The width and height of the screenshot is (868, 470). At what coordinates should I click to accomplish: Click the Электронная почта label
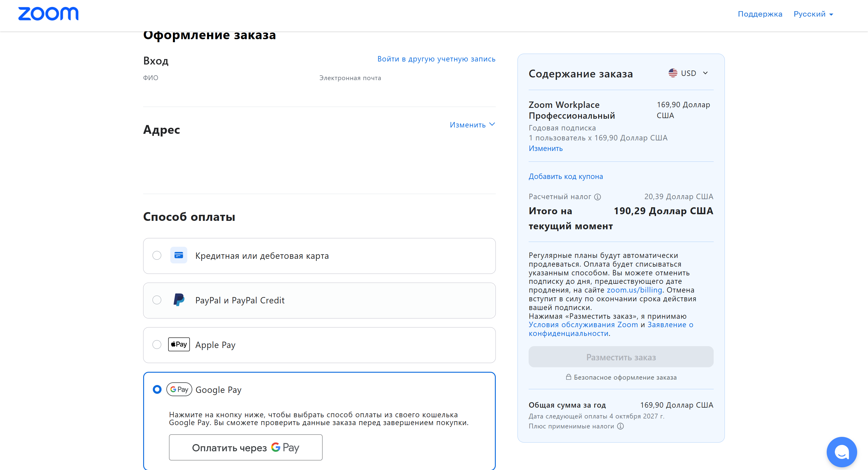pos(350,78)
